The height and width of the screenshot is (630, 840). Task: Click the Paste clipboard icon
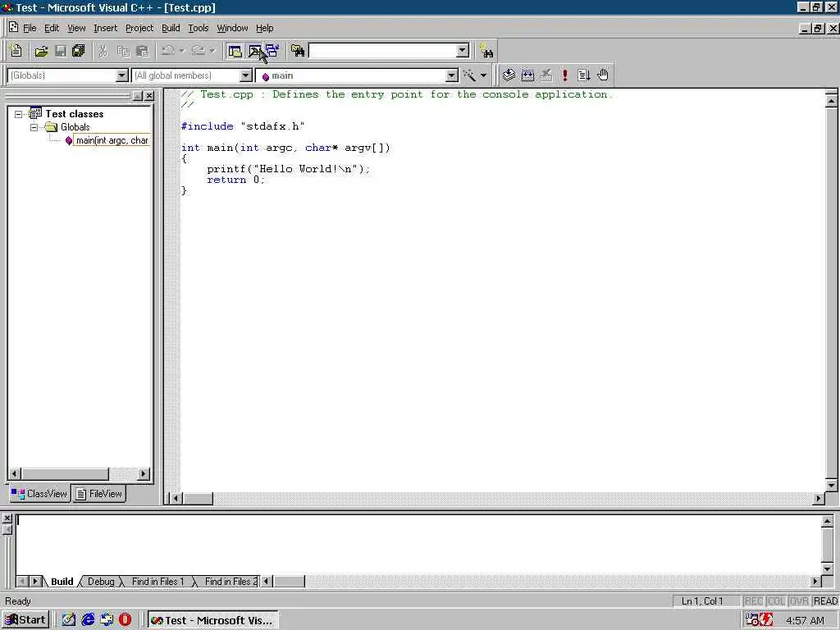pyautogui.click(x=143, y=51)
